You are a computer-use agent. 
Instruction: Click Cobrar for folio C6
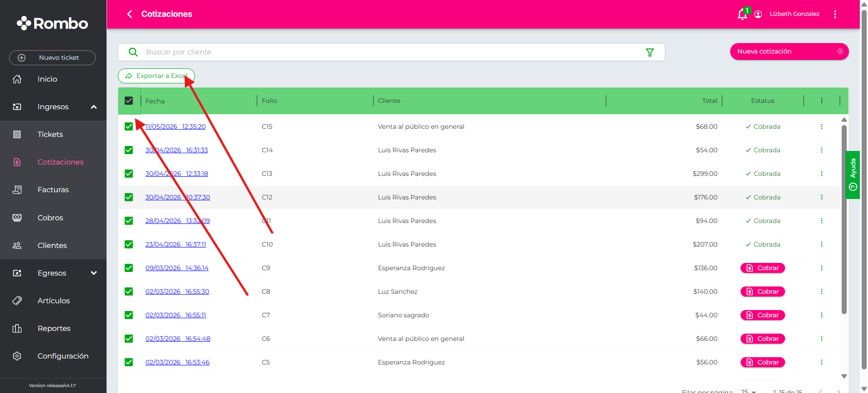(x=762, y=339)
